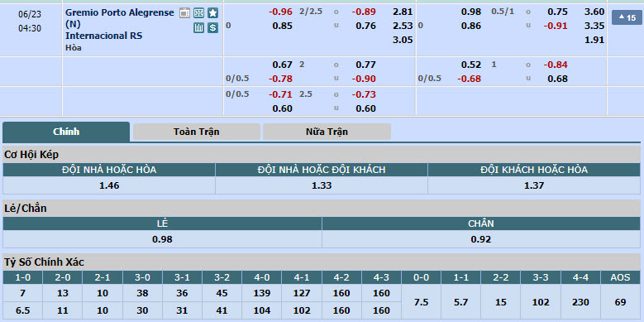
Task: Pick correct score 2-0 odds 11
Action: point(63,310)
